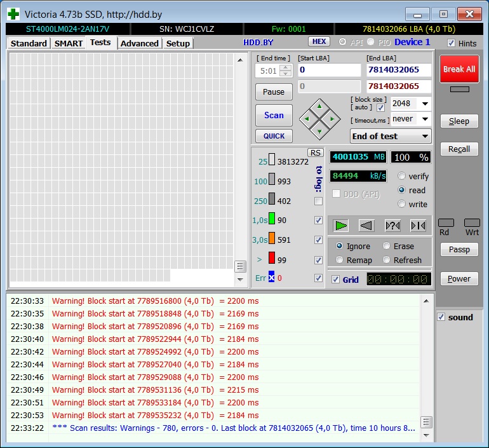Click the light gray 100 ms block swatch
The height and width of the screenshot is (448, 489).
(x=272, y=179)
